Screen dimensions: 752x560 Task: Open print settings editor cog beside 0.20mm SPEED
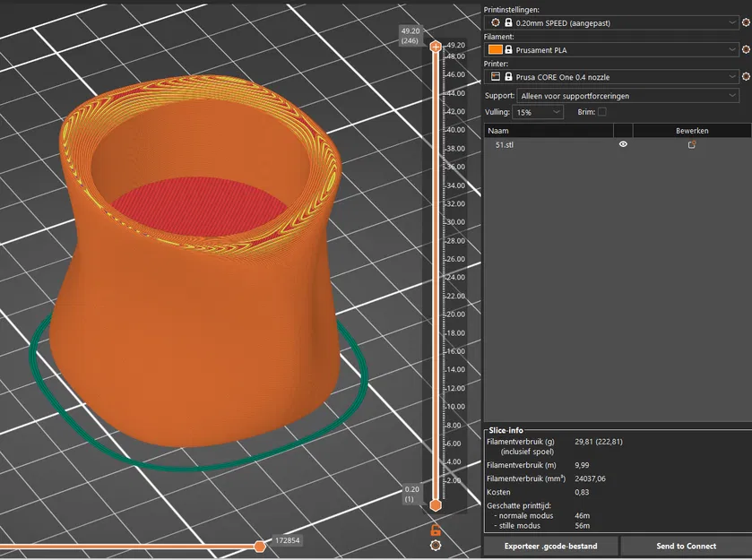(x=748, y=22)
